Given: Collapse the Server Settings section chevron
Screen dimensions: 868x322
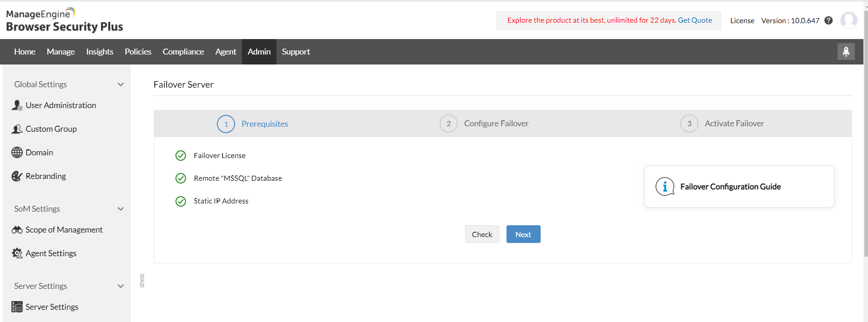Looking at the screenshot, I should 120,286.
